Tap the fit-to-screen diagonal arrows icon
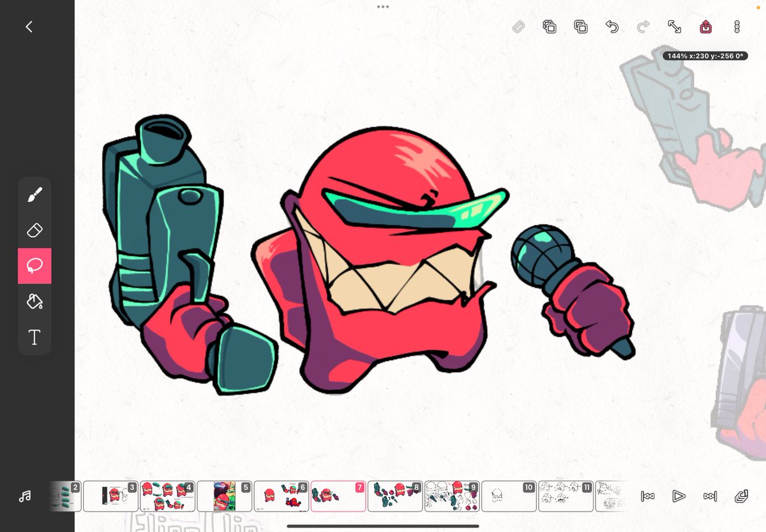This screenshot has height=532, width=766. tap(674, 27)
